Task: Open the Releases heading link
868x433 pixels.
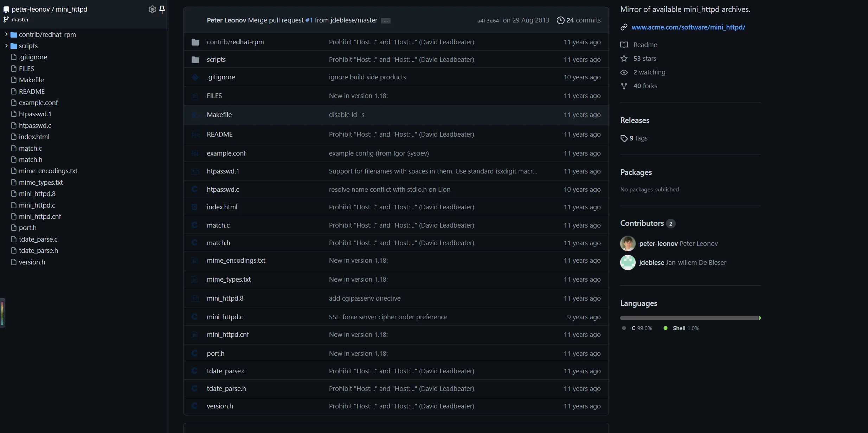Action: point(635,120)
